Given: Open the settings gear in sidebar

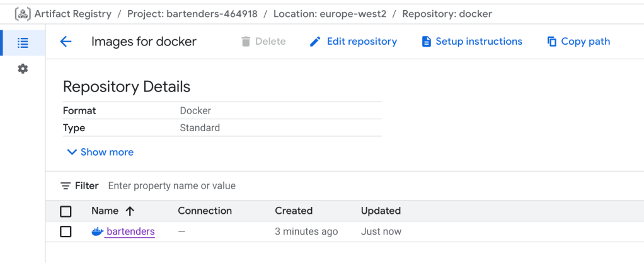Looking at the screenshot, I should 23,69.
